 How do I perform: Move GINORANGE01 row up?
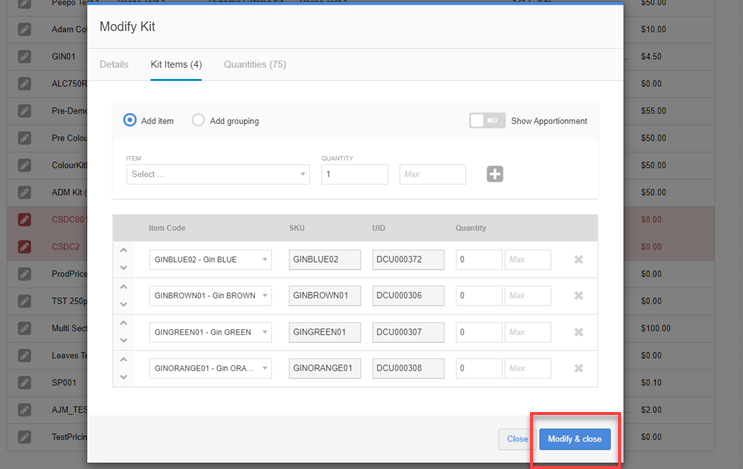[x=124, y=359]
